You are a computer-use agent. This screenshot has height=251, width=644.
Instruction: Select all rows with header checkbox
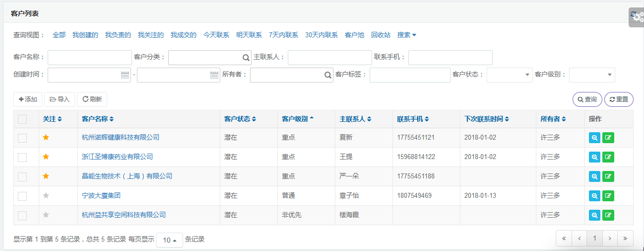22,119
